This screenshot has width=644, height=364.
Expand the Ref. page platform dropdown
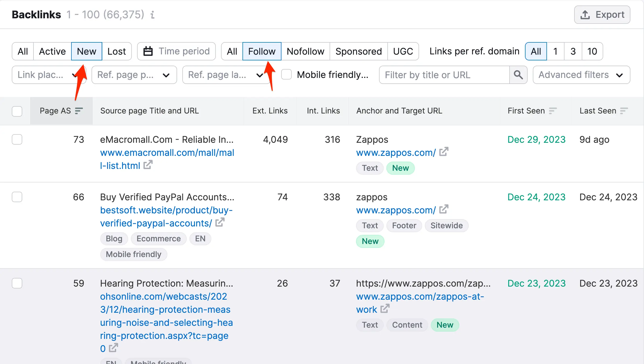pyautogui.click(x=134, y=75)
